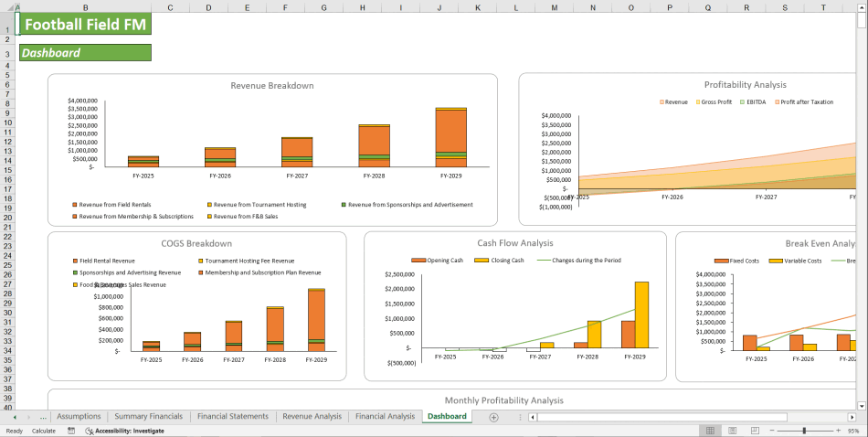Go to Revenue Analysis sheet tab

[x=312, y=417]
